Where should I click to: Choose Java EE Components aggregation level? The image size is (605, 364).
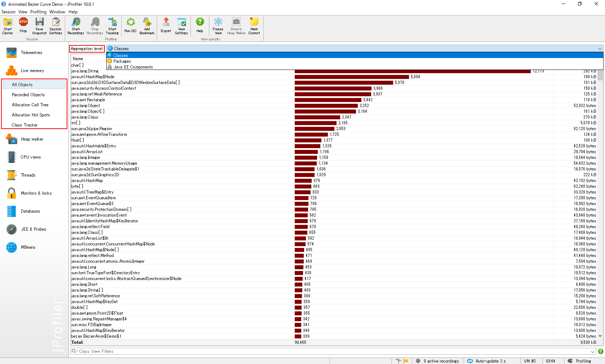click(x=355, y=67)
